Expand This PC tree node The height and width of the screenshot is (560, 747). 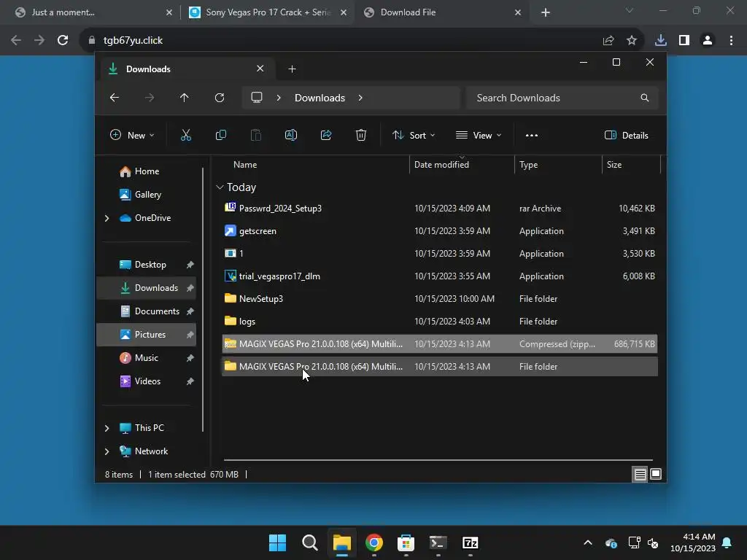[x=107, y=428]
